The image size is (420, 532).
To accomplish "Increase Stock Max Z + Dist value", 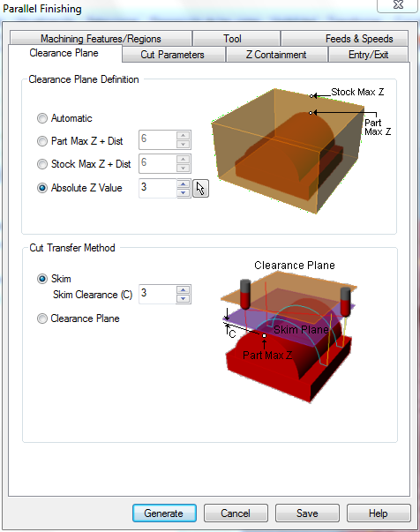I will 184,159.
